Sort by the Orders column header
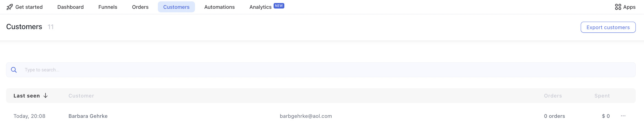The image size is (644, 128). 553,96
